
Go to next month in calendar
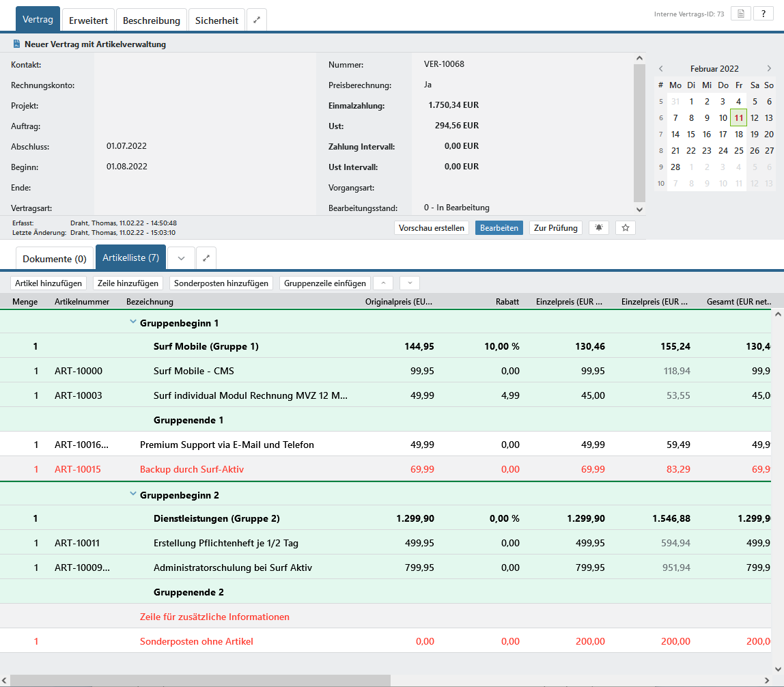point(769,69)
